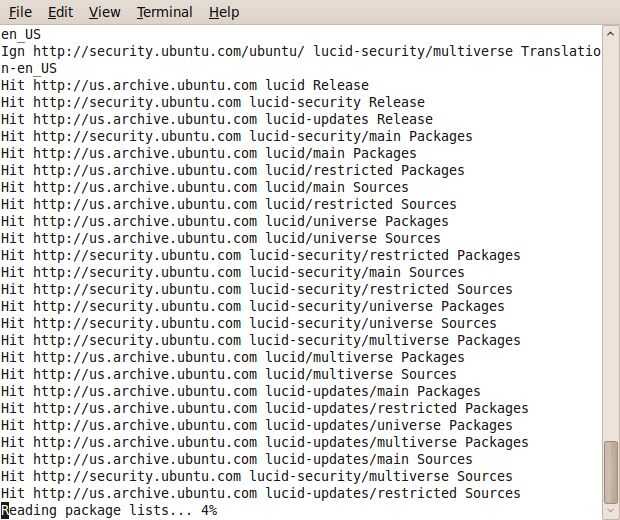Click the vertical scrollbar thumb
Viewport: 620px width, 520px height.
coord(611,474)
